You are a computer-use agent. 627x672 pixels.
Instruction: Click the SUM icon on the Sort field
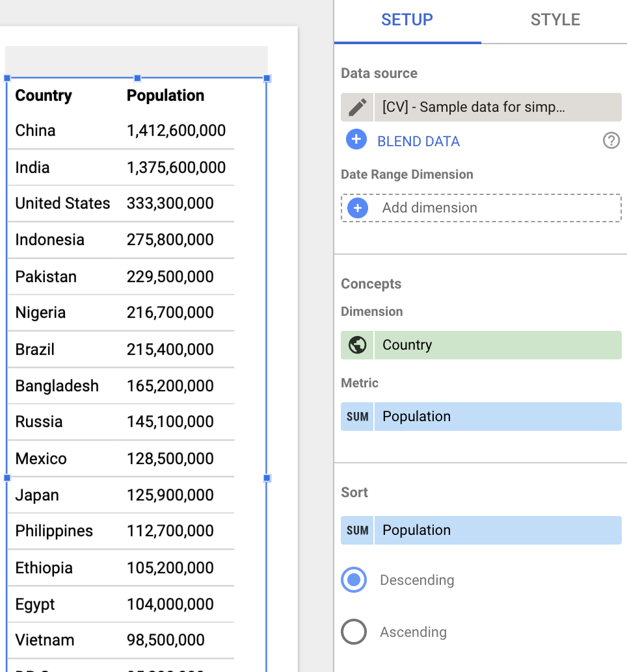pos(356,530)
